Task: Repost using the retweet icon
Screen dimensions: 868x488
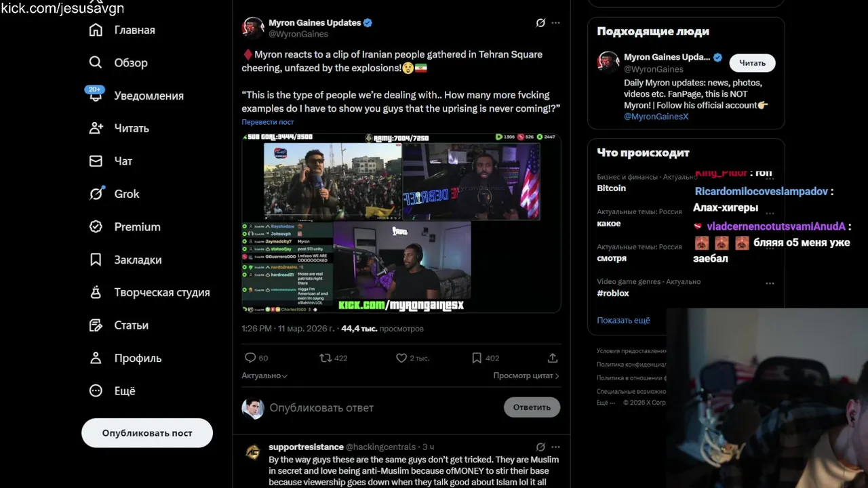Action: tap(326, 358)
